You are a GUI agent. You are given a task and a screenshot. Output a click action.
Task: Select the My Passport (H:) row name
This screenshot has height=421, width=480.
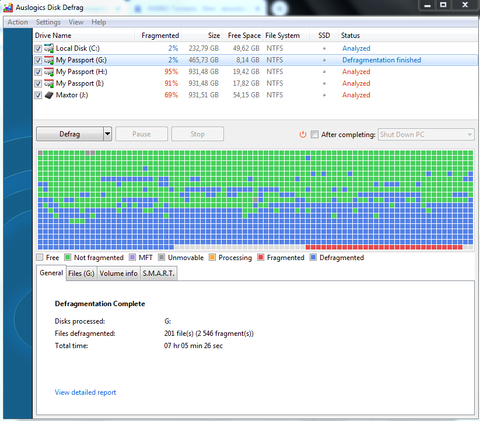coord(81,72)
